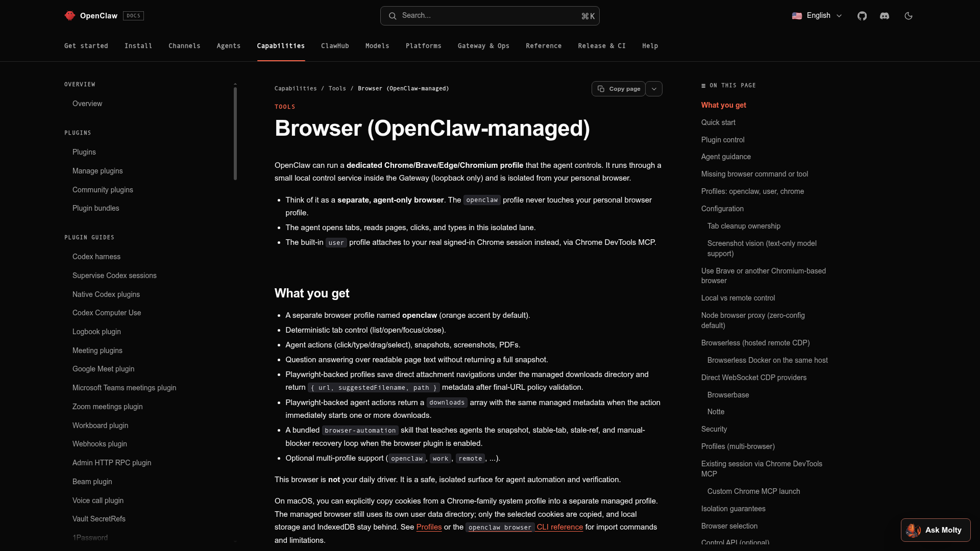Follow the Profiles inline link
The width and height of the screenshot is (980, 551).
(429, 527)
